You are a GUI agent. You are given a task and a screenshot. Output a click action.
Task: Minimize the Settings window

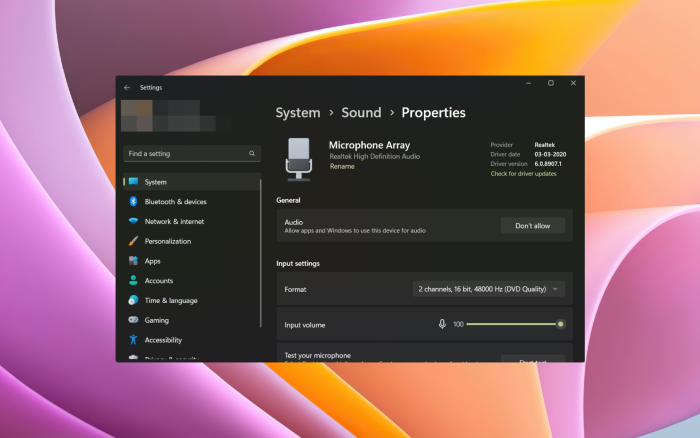pos(529,83)
